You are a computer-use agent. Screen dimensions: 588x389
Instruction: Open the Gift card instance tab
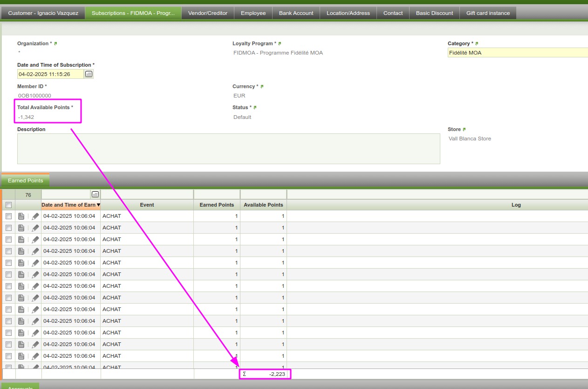tap(488, 13)
